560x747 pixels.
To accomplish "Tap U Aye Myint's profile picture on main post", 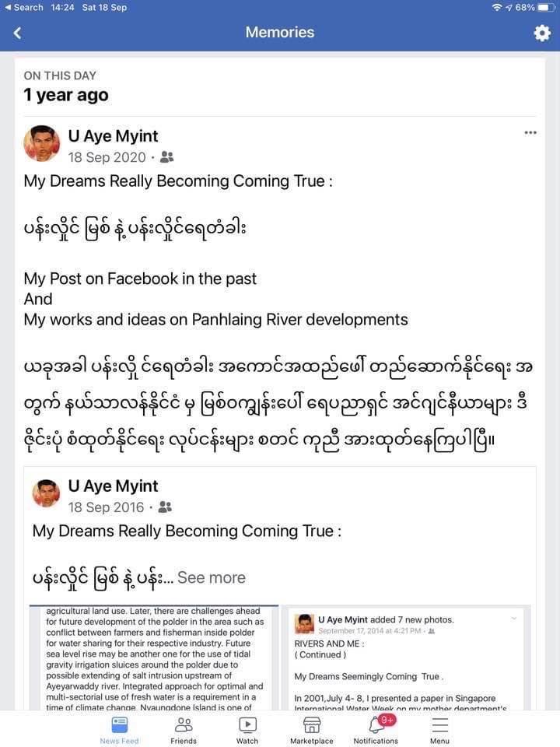I will pyautogui.click(x=42, y=143).
